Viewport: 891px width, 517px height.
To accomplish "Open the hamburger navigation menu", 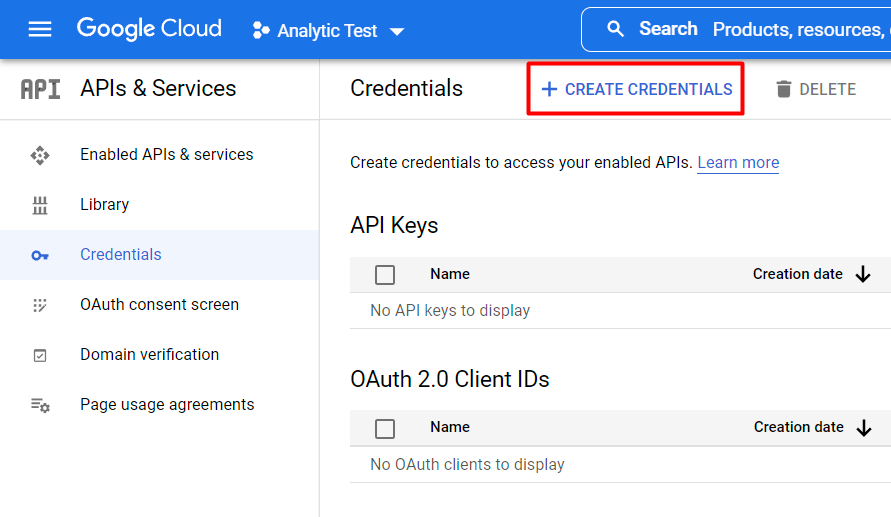I will [40, 29].
